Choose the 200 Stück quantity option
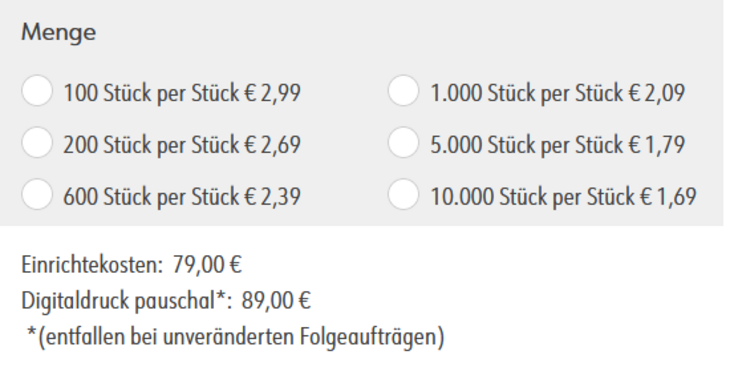This screenshot has height=383, width=730. coord(37,142)
